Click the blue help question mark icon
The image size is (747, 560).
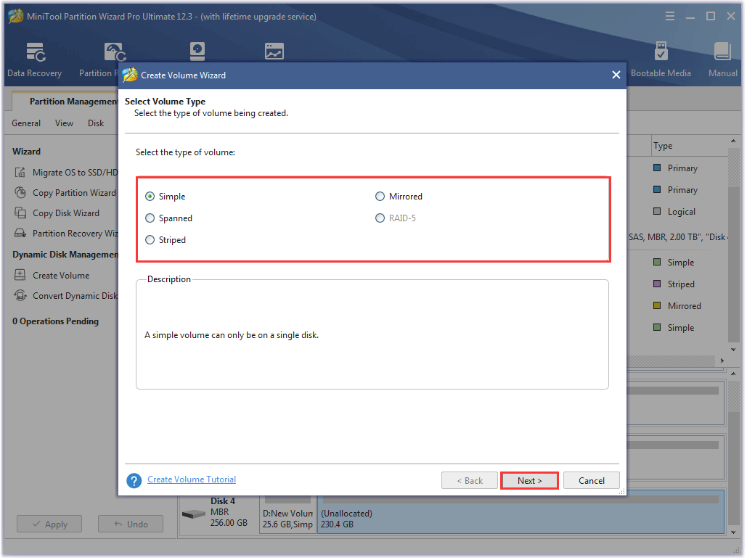(134, 480)
